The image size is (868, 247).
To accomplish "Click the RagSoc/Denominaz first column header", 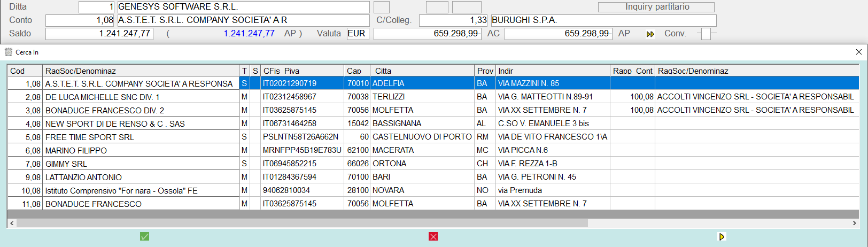I will click(x=141, y=71).
